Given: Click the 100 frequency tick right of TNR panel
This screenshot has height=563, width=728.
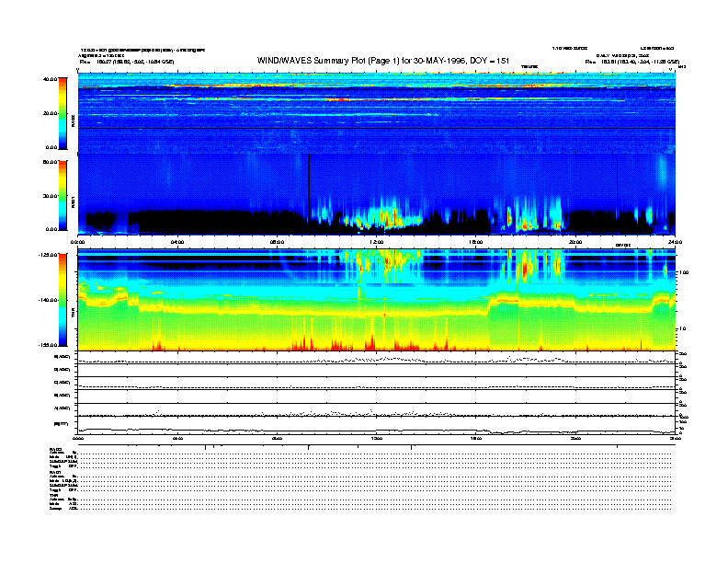Looking at the screenshot, I should click(684, 272).
